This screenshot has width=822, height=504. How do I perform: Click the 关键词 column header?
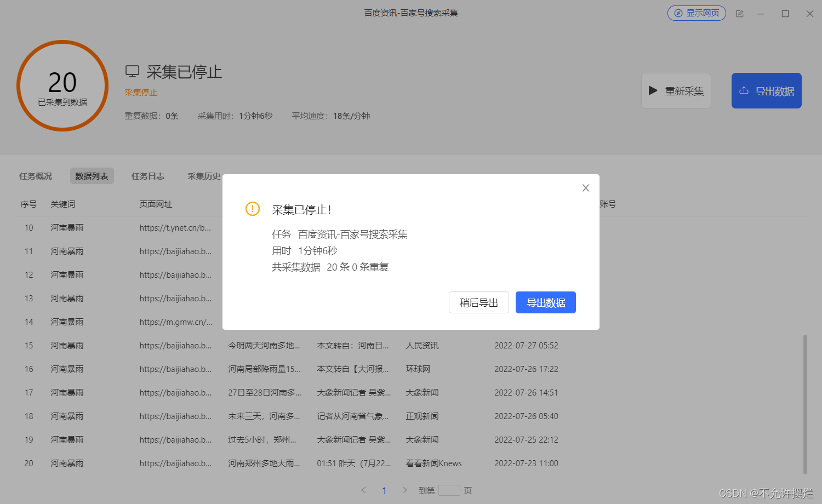(x=63, y=204)
